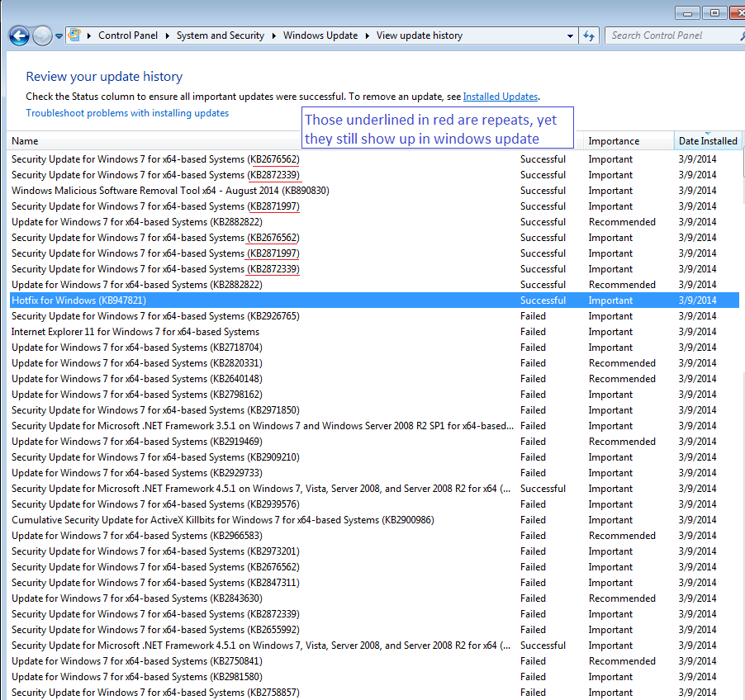This screenshot has width=745, height=700.
Task: Select Security Update KB2909210 row
Action: 374,456
